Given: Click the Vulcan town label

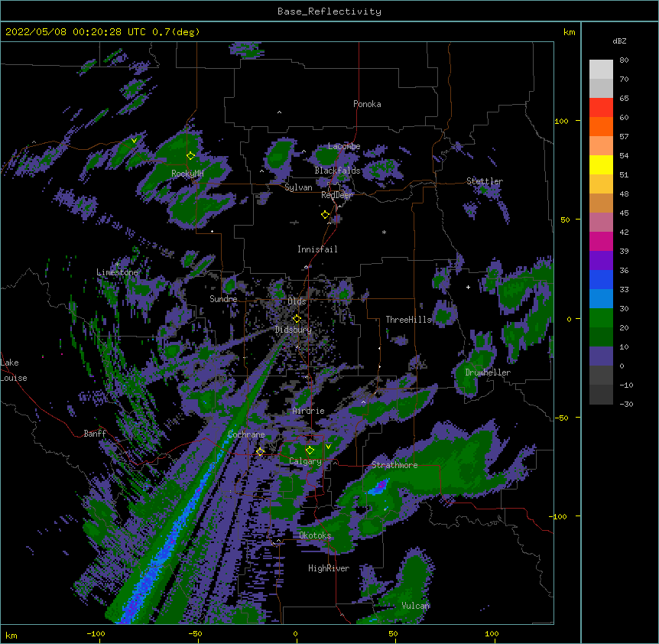Looking at the screenshot, I should (416, 606).
